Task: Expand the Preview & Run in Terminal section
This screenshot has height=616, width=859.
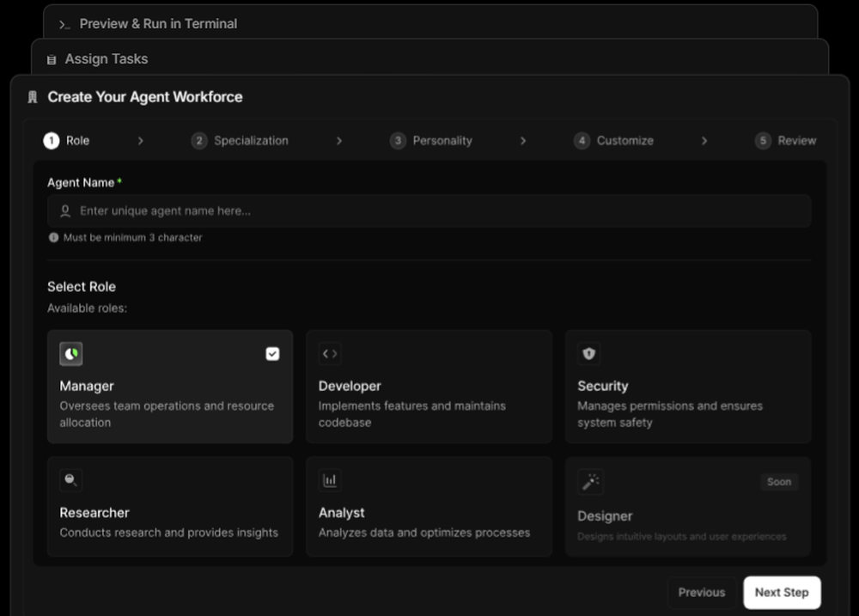Action: (x=158, y=24)
